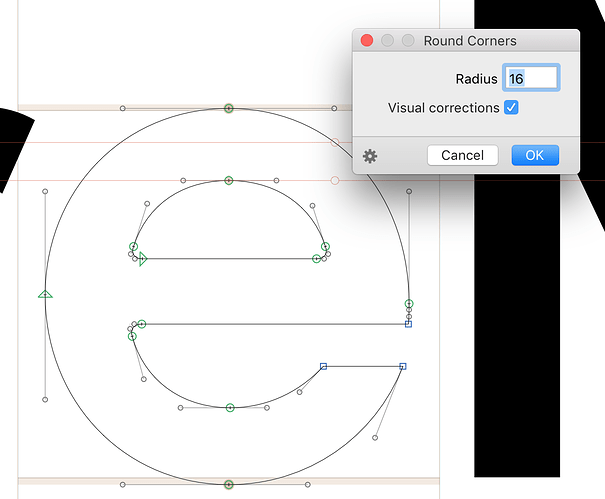The width and height of the screenshot is (605, 499).
Task: Select the green node on counter's left curve end
Action: point(134,246)
